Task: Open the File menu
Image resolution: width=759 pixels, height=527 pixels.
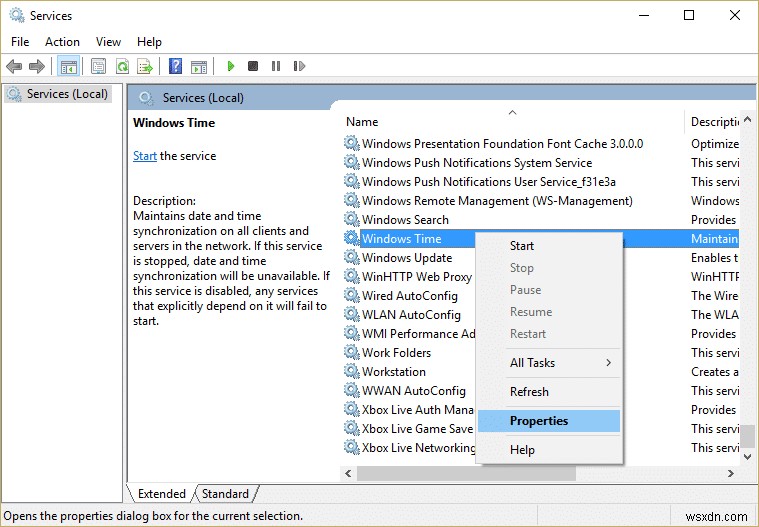Action: pos(20,42)
